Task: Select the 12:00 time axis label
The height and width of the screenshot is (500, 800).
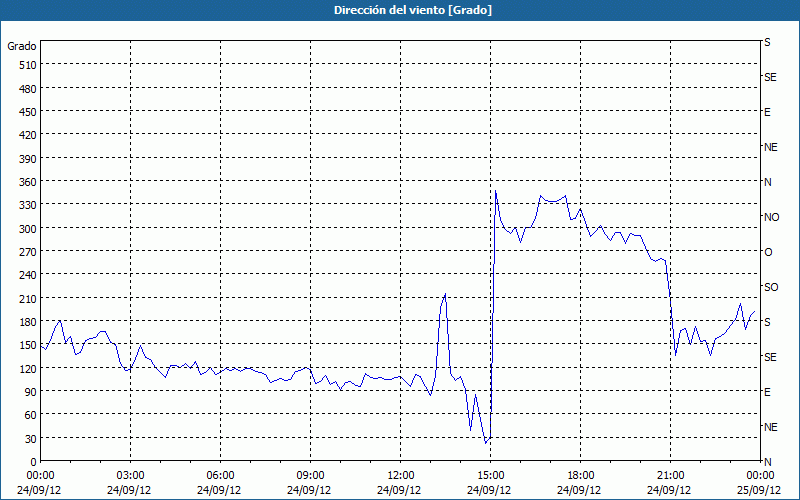Action: (401, 476)
